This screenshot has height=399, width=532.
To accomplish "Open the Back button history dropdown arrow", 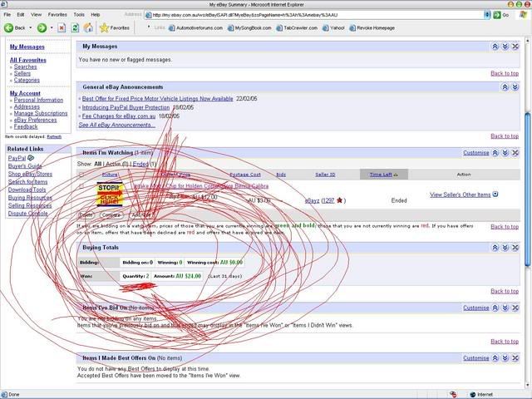I will 31,27.
